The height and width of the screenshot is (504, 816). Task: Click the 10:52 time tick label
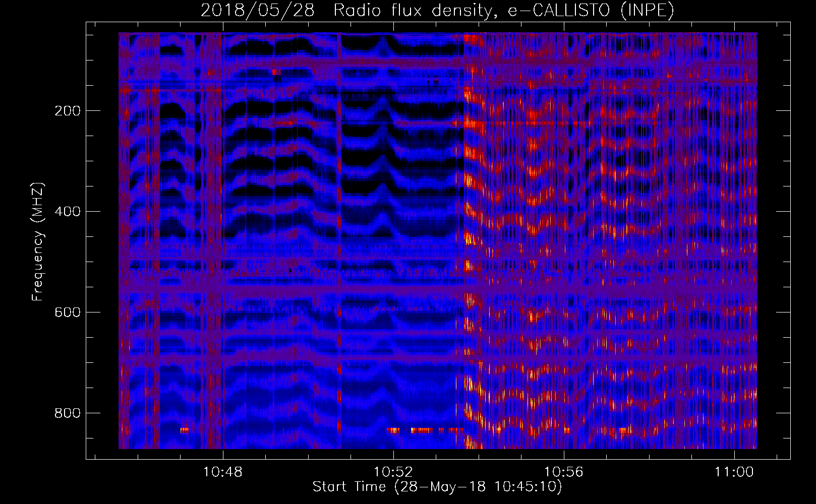pos(393,472)
